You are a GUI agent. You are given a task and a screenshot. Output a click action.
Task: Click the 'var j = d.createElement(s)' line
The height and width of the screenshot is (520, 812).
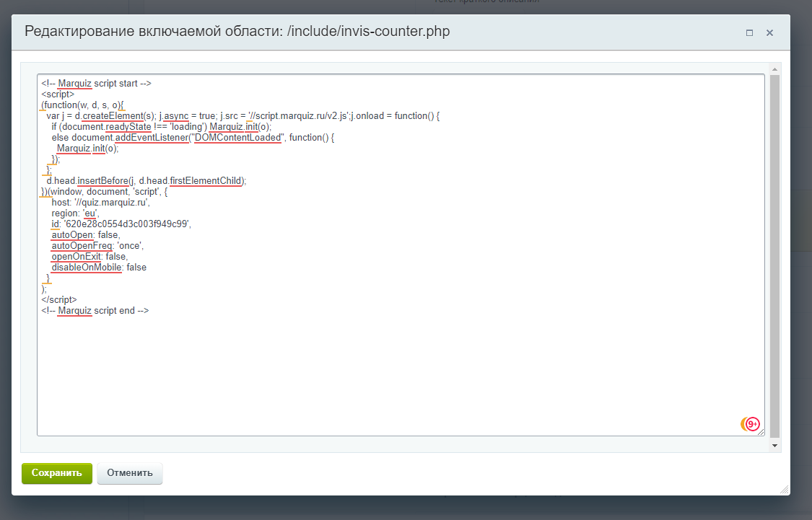coord(243,116)
